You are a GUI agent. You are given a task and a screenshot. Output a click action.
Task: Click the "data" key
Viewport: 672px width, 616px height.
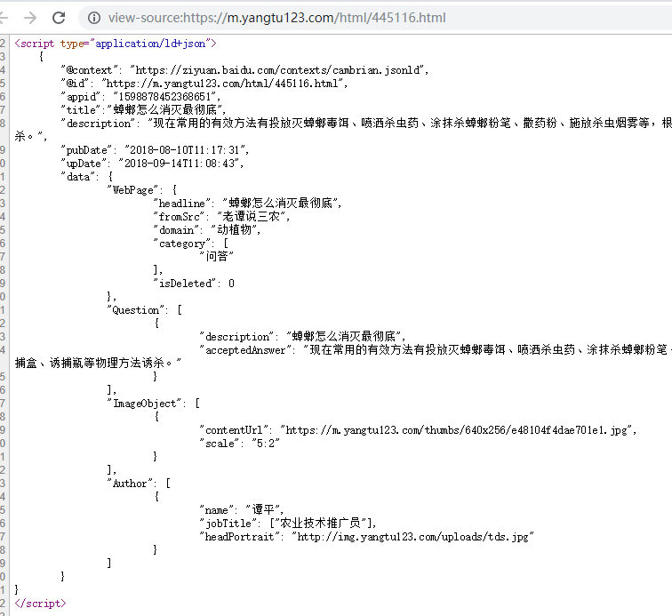click(78, 177)
